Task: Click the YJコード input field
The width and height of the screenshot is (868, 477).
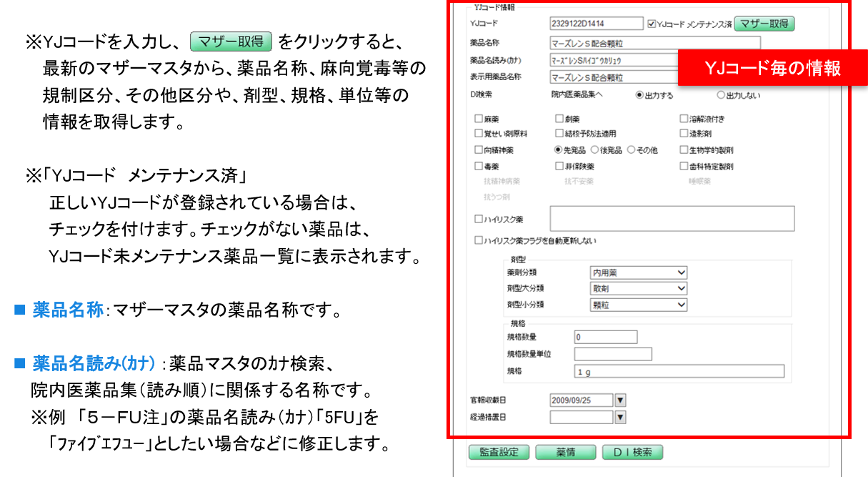Action: click(597, 24)
